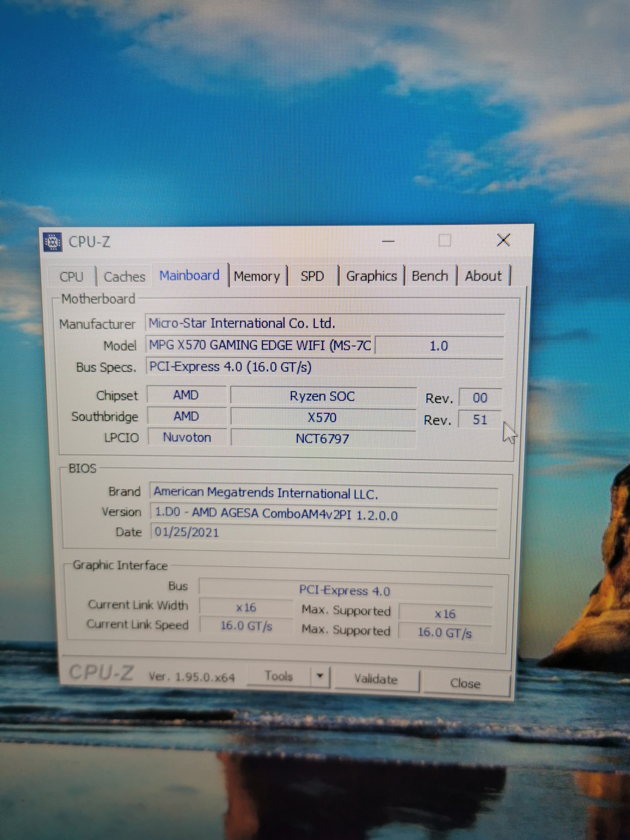Minimize the CPU-Z window
This screenshot has height=840, width=630.
pyautogui.click(x=388, y=241)
